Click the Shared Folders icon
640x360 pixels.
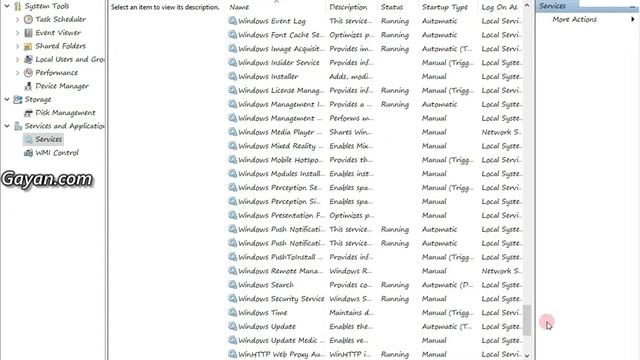pos(28,46)
